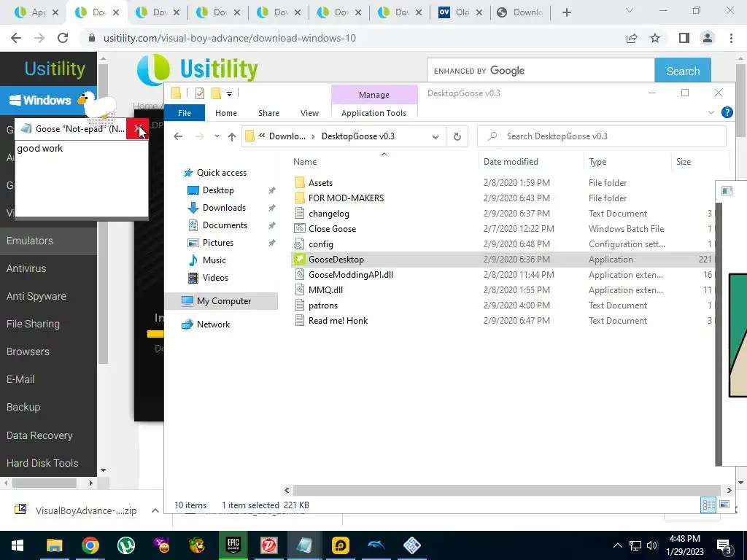The width and height of the screenshot is (747, 560).
Task: Select the patrons text file
Action: (x=323, y=306)
